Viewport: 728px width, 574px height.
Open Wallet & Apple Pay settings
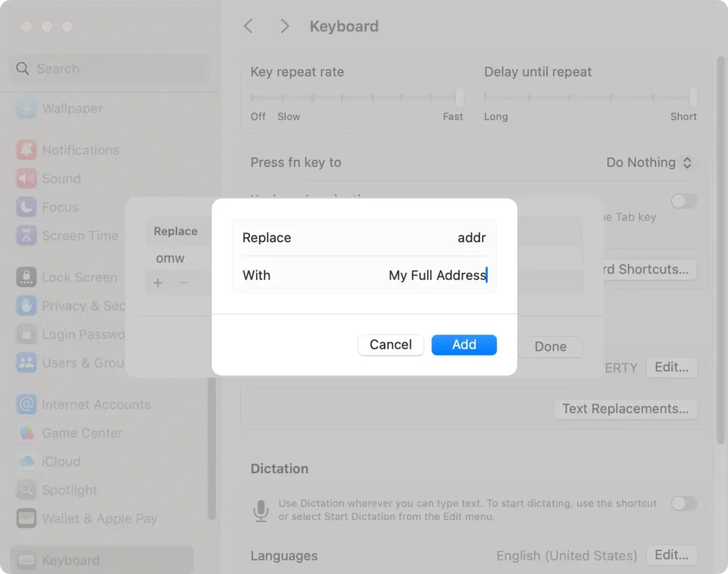click(x=26, y=519)
